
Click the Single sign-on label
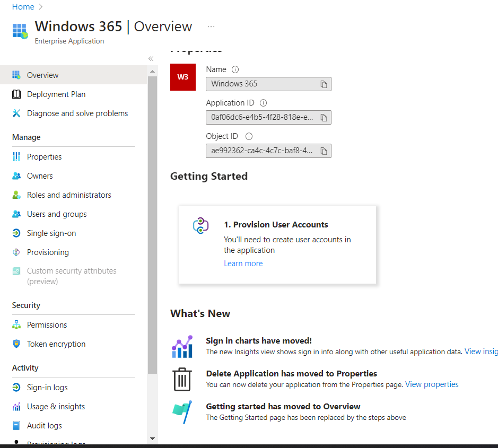pyautogui.click(x=51, y=233)
